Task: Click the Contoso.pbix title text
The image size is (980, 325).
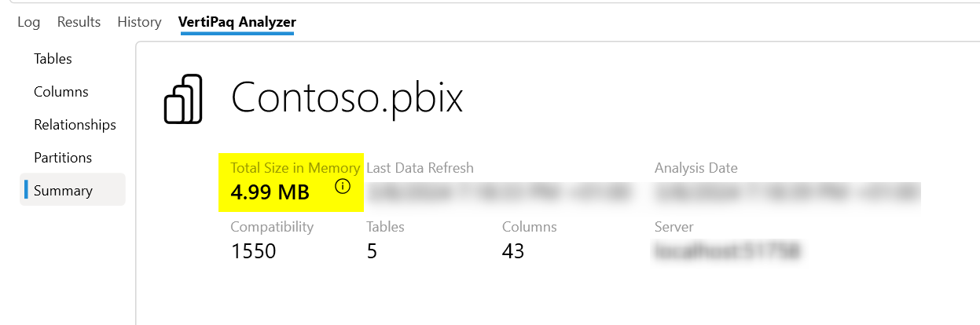Action: tap(347, 99)
